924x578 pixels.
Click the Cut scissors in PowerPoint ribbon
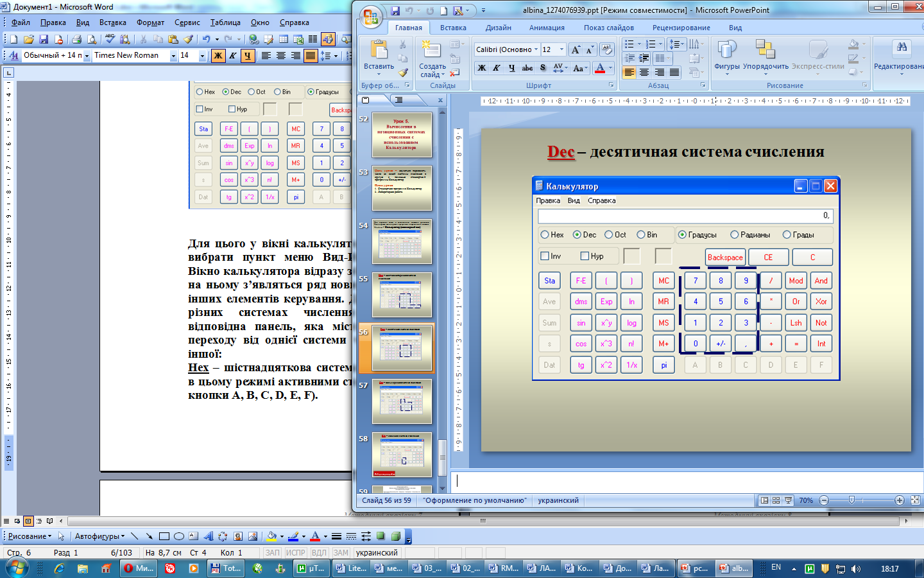(x=402, y=45)
